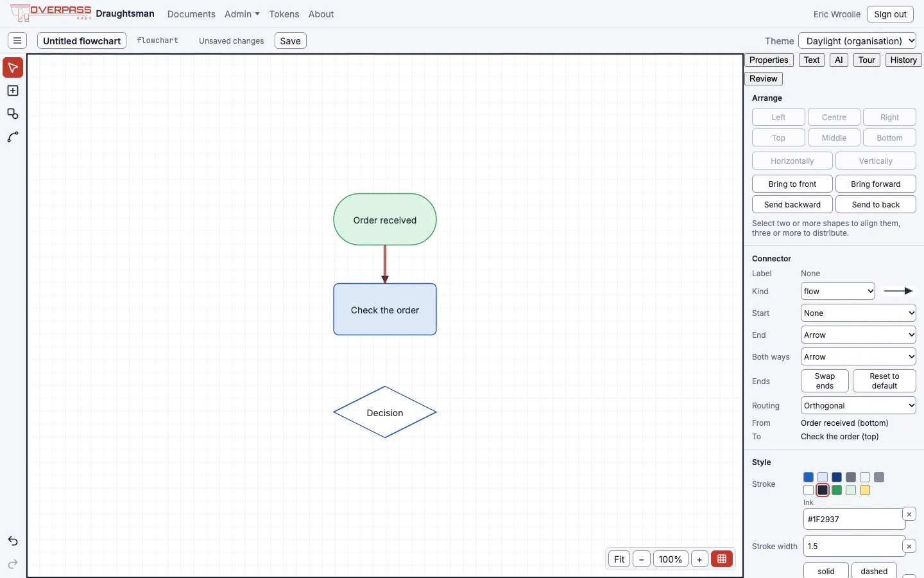924x578 pixels.
Task: Clear the stroke width value
Action: point(909,546)
